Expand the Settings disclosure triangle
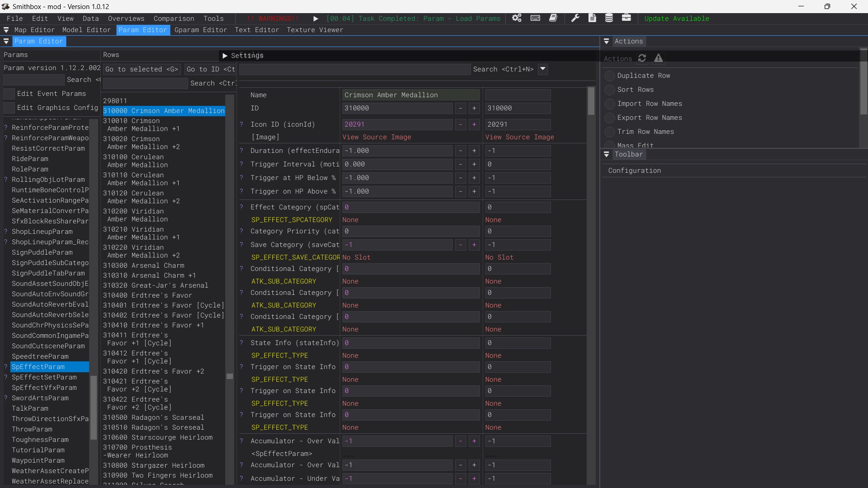Screen dimensions: 868x488 click(x=225, y=56)
